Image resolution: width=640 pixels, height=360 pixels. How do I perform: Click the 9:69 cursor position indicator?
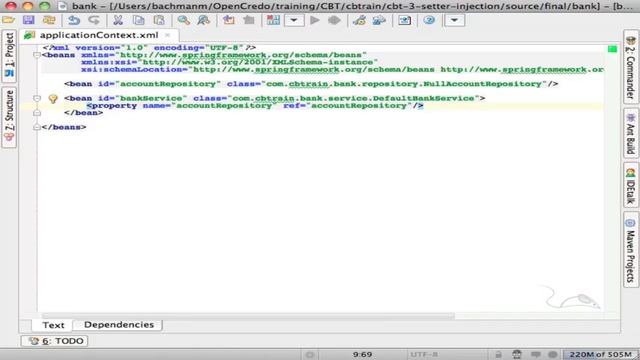coord(362,354)
